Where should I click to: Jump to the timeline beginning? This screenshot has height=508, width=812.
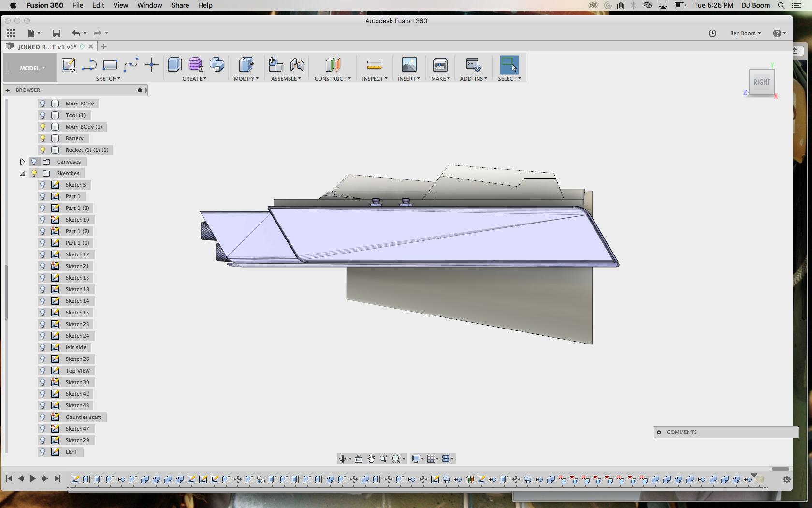[9, 478]
